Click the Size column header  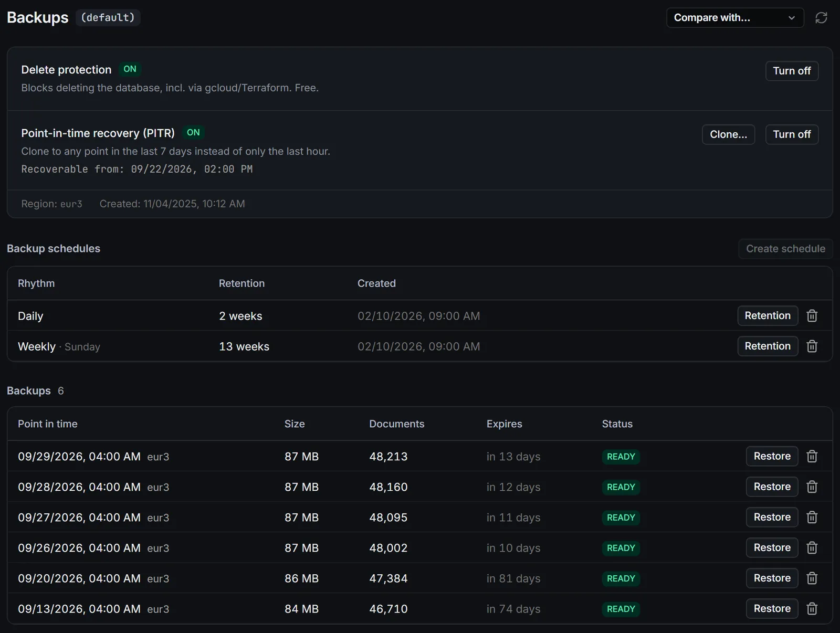point(295,424)
